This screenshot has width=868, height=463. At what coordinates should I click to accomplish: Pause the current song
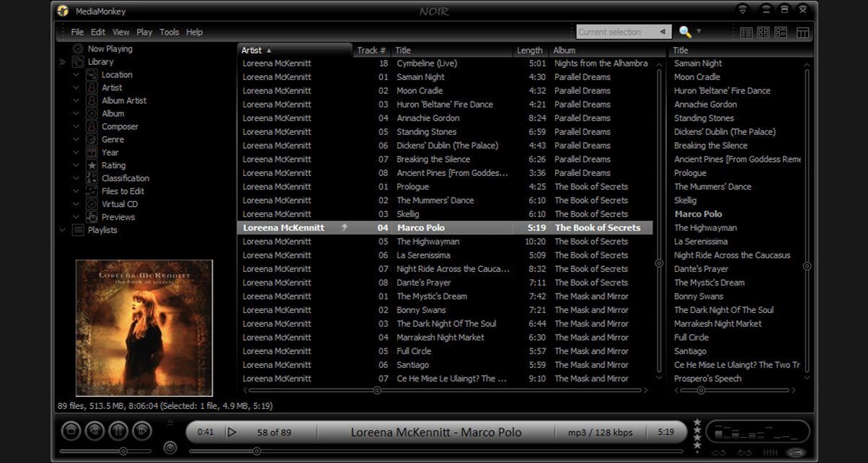click(x=118, y=431)
